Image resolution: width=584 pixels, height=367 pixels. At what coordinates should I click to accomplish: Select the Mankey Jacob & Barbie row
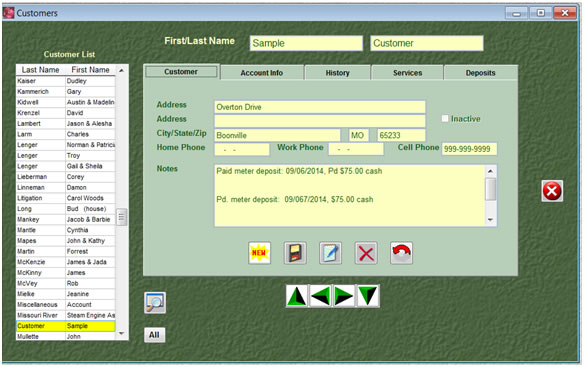coord(66,219)
